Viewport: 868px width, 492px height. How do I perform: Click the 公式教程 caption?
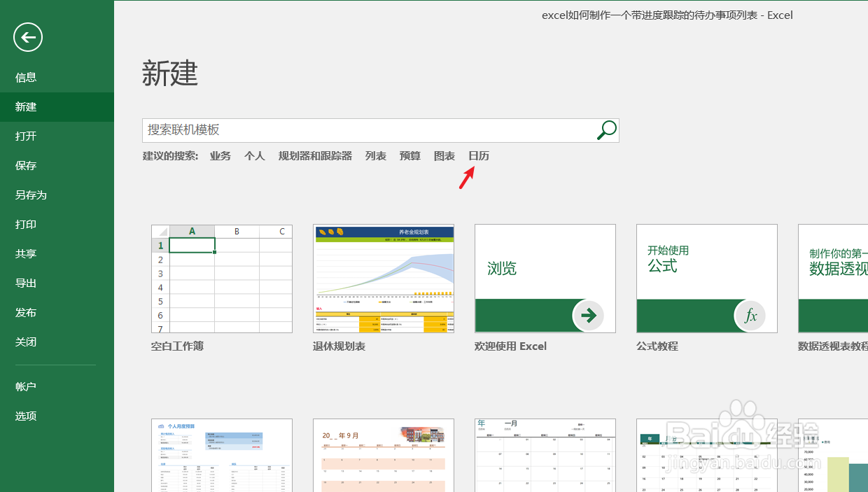click(x=657, y=346)
